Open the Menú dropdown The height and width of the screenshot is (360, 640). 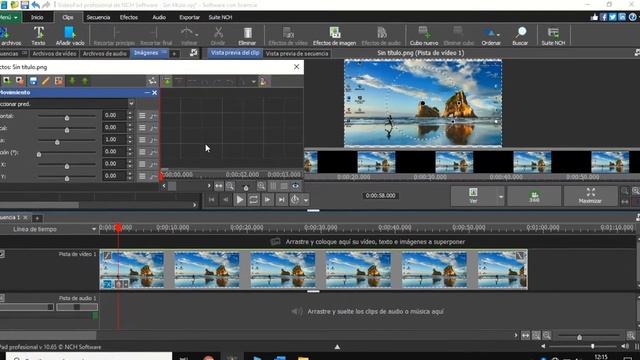click(x=9, y=17)
